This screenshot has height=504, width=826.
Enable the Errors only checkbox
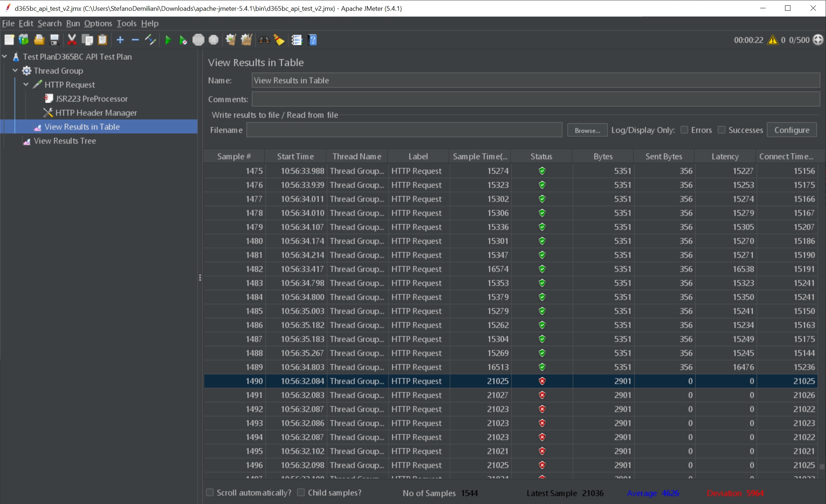[684, 130]
